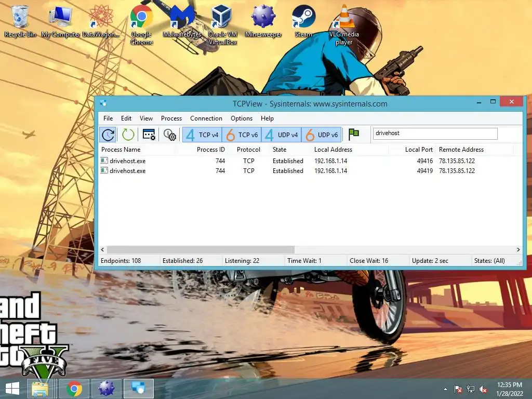Click the TCPView window resize grip

pyautogui.click(x=520, y=262)
